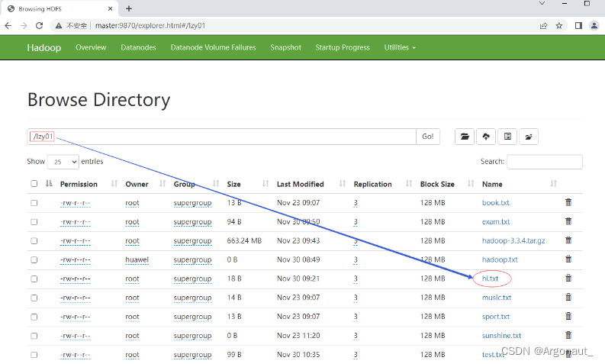Reload the page with the browser refresh icon
Image resolution: width=605 pixels, height=364 pixels.
tap(40, 25)
